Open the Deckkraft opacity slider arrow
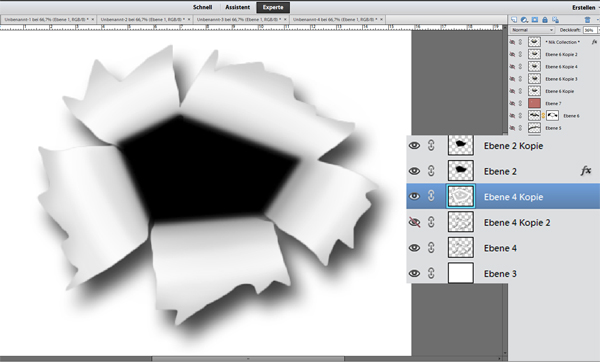 coord(598,30)
